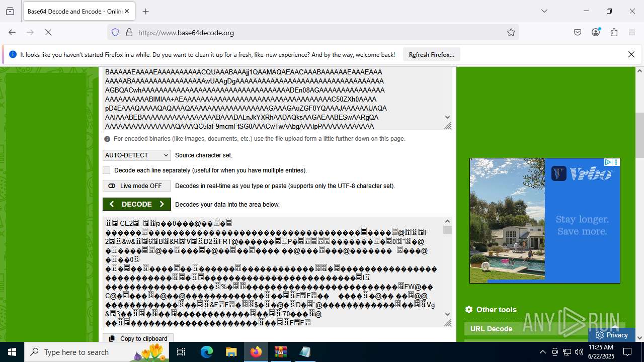Image resolution: width=644 pixels, height=362 pixels.
Task: Click the AdChoices icon on the ad
Action: (x=608, y=162)
